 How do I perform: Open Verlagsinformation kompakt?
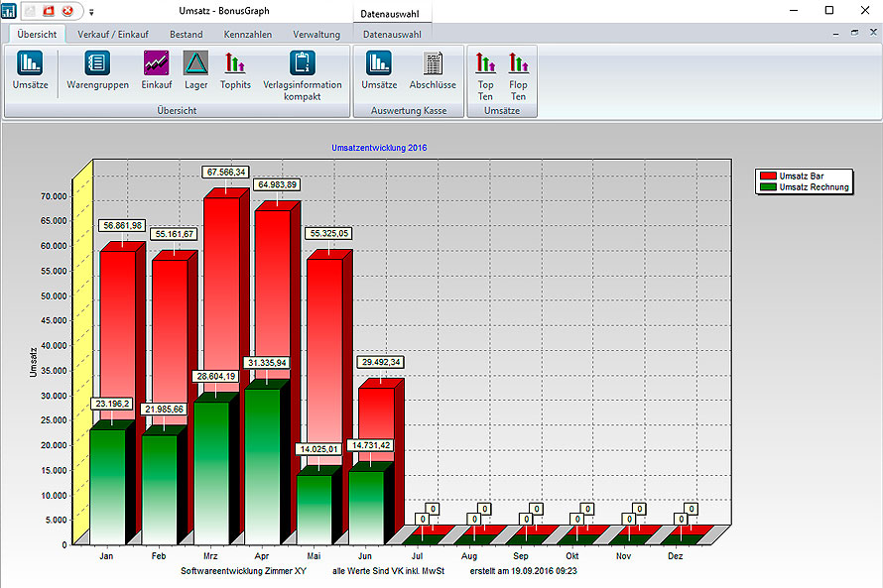click(302, 71)
